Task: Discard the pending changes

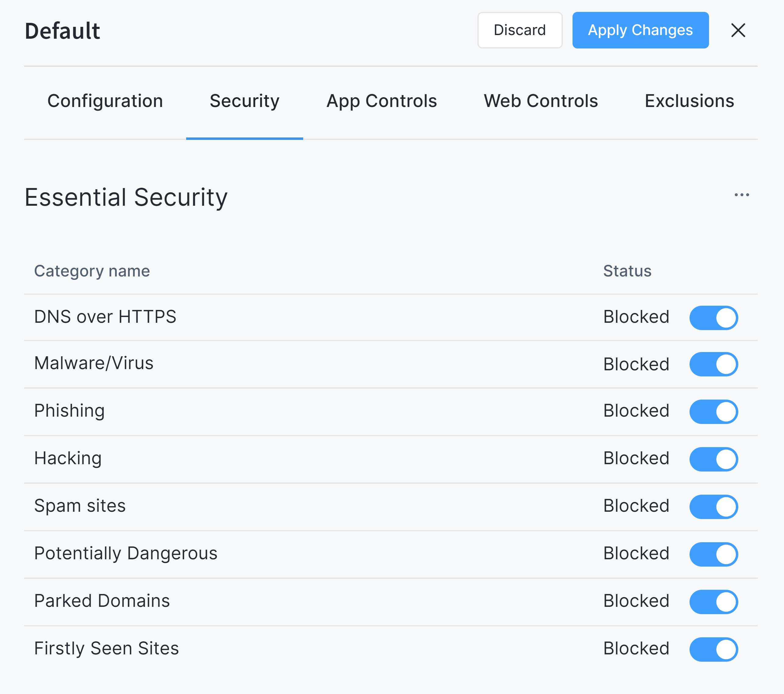Action: pos(520,30)
